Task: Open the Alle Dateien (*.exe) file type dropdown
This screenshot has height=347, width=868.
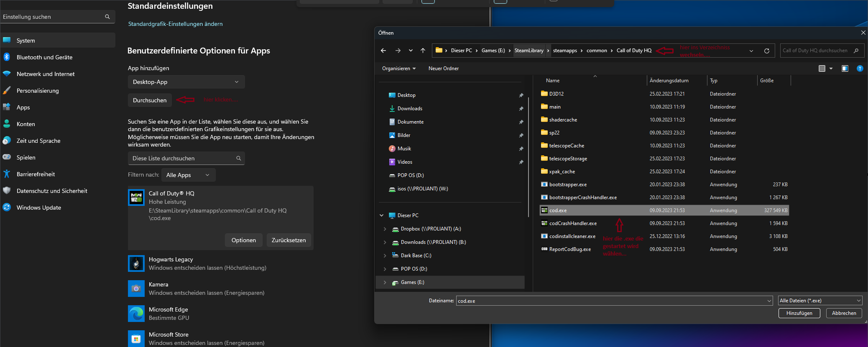Action: tap(820, 301)
